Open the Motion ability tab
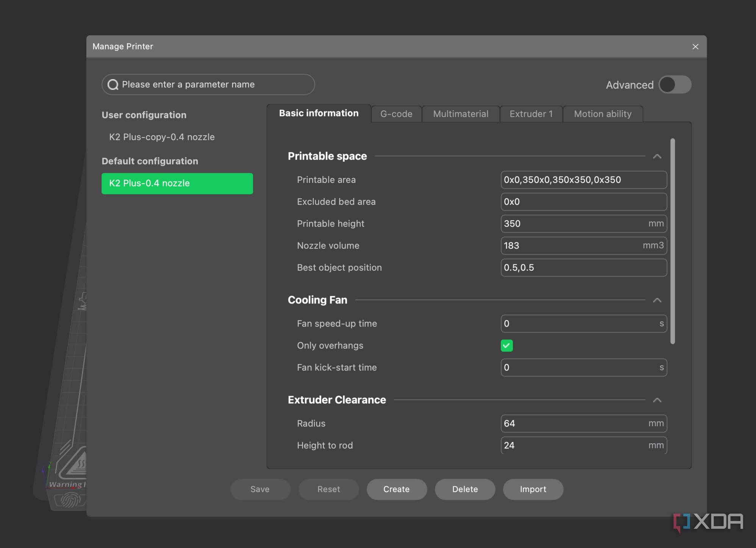Image resolution: width=756 pixels, height=548 pixels. point(603,114)
